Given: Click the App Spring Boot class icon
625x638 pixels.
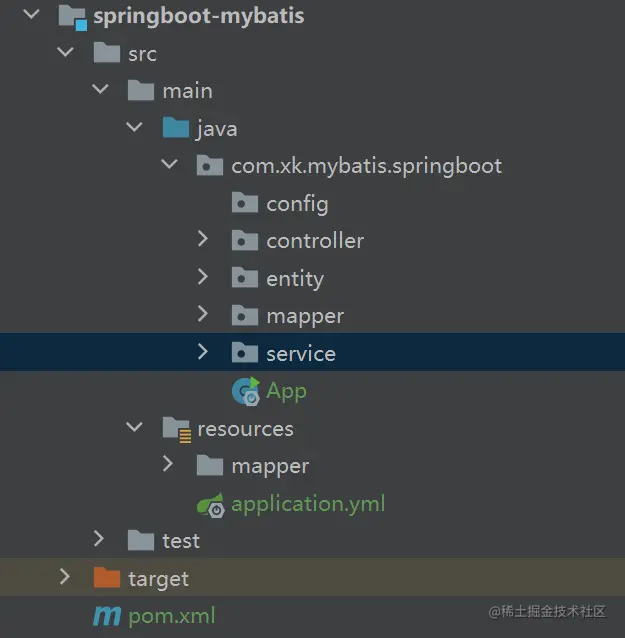Looking at the screenshot, I should 245,391.
